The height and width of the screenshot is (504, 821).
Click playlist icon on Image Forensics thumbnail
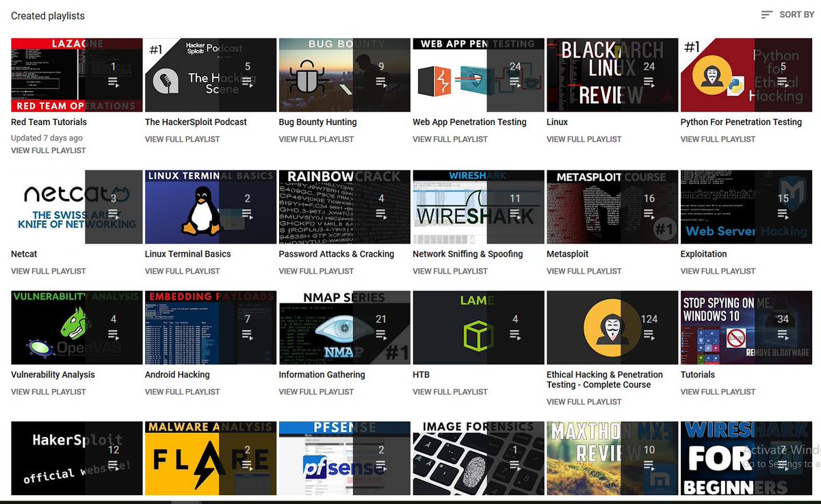pos(515,465)
